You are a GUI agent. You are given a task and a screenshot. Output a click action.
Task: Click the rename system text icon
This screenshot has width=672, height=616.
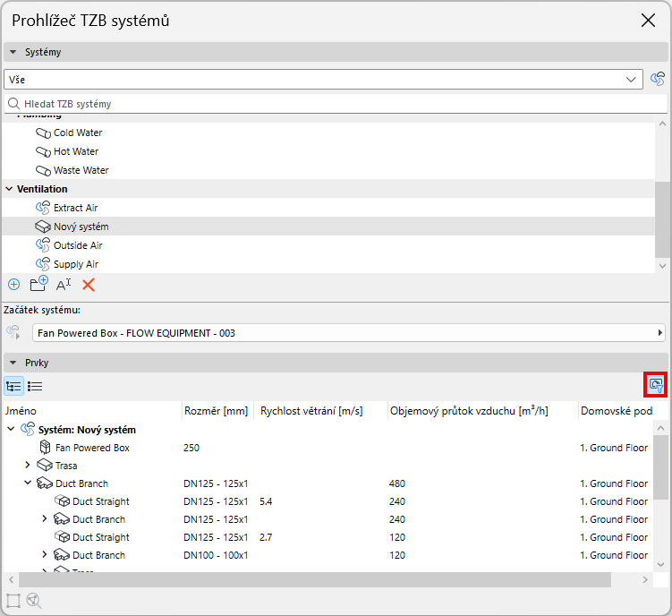[x=64, y=285]
